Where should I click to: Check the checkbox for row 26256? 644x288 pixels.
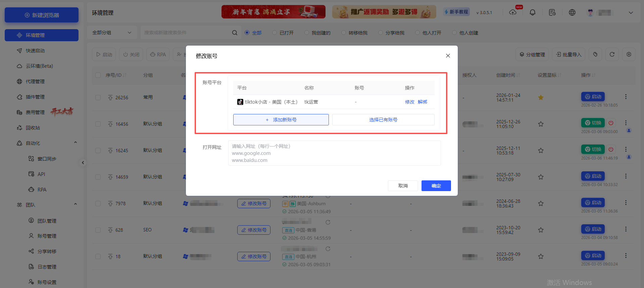tap(98, 98)
